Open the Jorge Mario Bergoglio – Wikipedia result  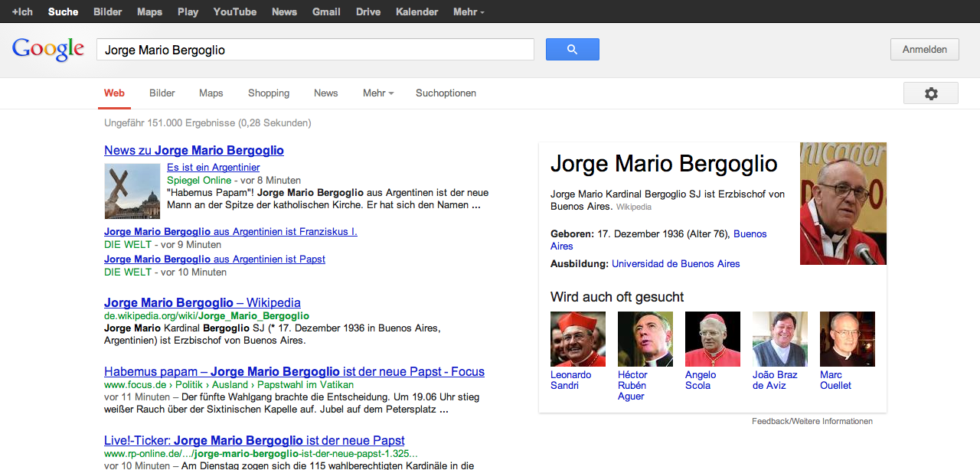click(x=202, y=303)
